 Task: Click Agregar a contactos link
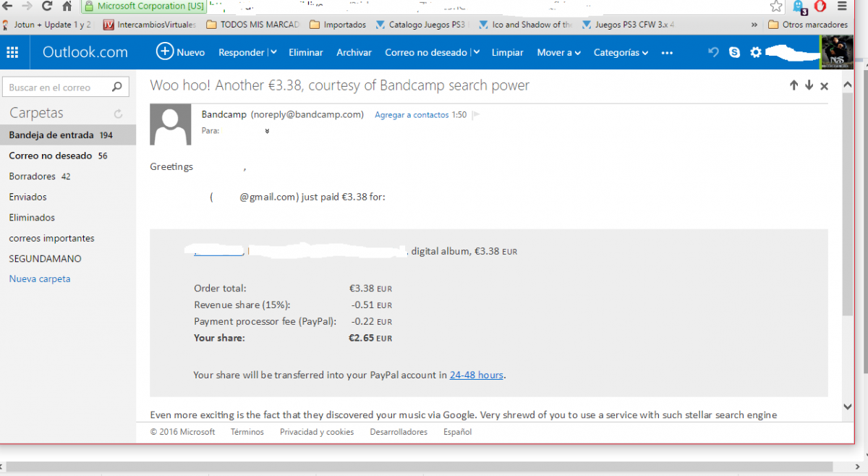pyautogui.click(x=412, y=115)
